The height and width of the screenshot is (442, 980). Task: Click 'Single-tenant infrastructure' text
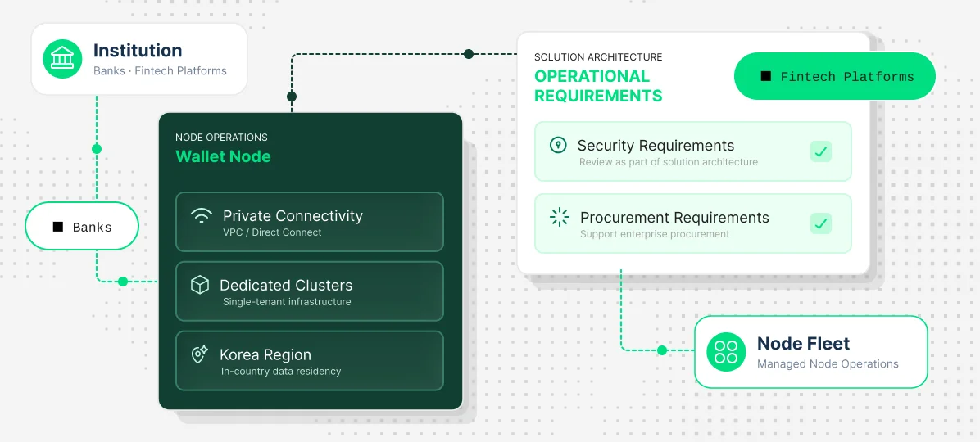287,301
